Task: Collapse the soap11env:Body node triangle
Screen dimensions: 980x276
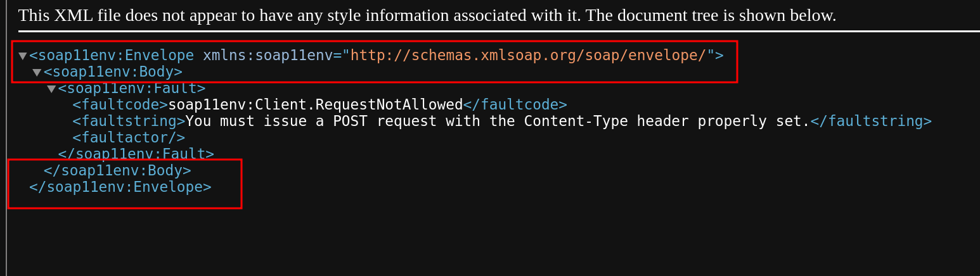Action: coord(37,72)
